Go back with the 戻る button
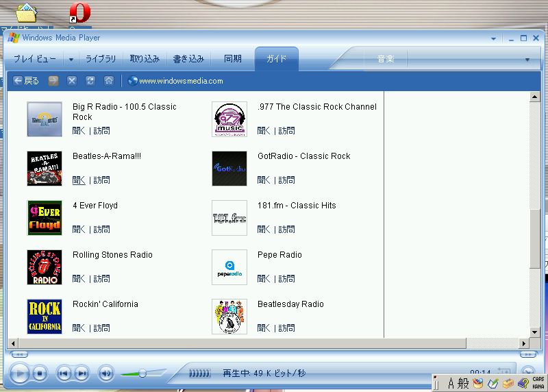Viewport: 548px width, 392px height. click(26, 81)
